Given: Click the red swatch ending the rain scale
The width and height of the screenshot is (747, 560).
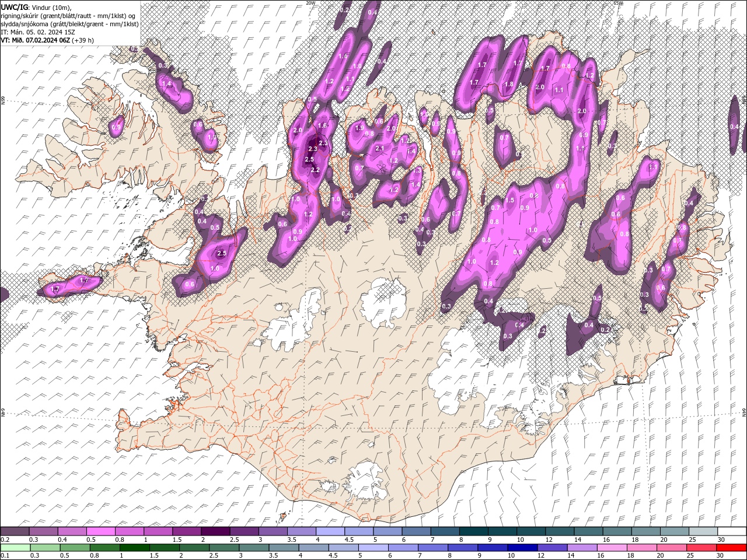Looking at the screenshot, I should point(732,548).
